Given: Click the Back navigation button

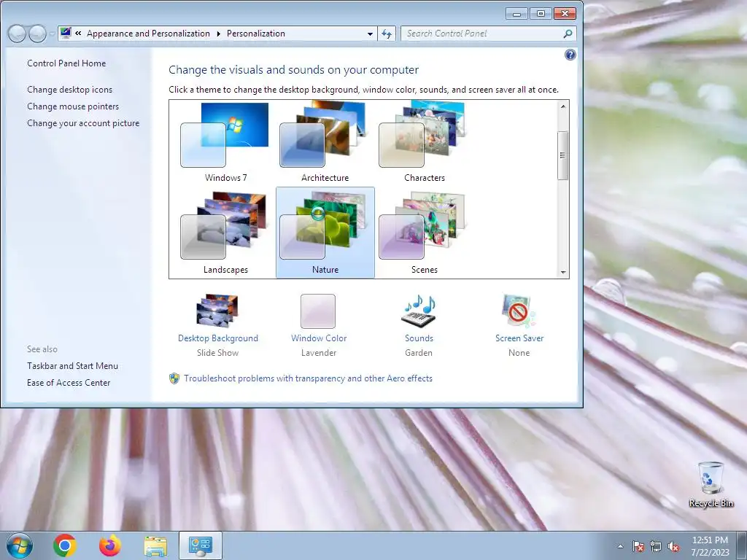Looking at the screenshot, I should 18,34.
